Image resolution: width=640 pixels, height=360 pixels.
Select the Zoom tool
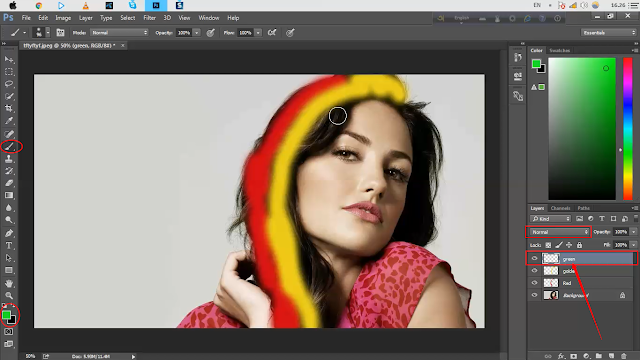tap(9, 295)
